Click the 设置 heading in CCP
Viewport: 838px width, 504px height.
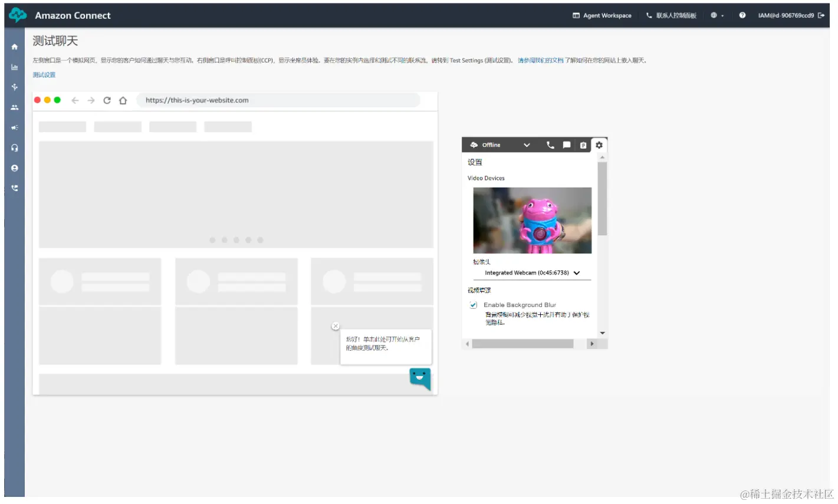(x=475, y=162)
